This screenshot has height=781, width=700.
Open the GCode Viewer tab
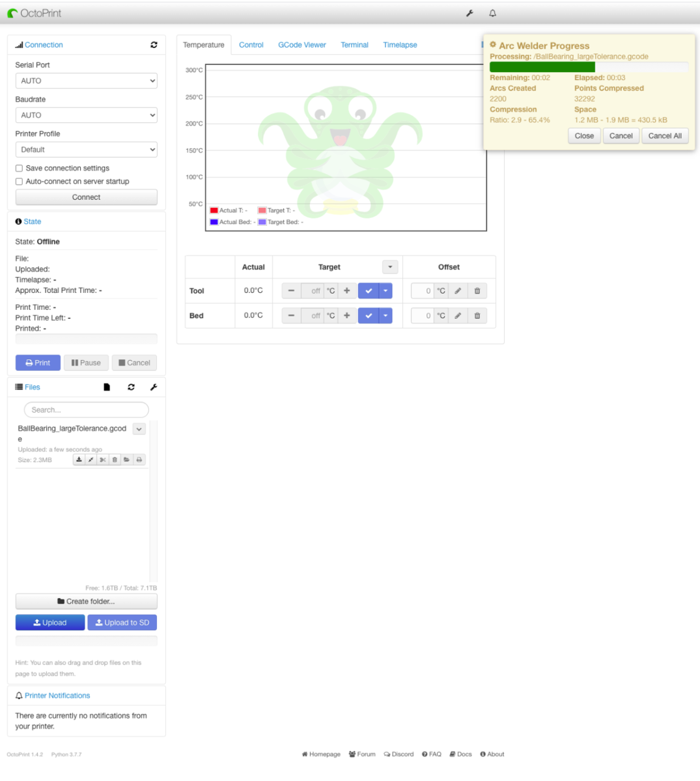pyautogui.click(x=302, y=45)
